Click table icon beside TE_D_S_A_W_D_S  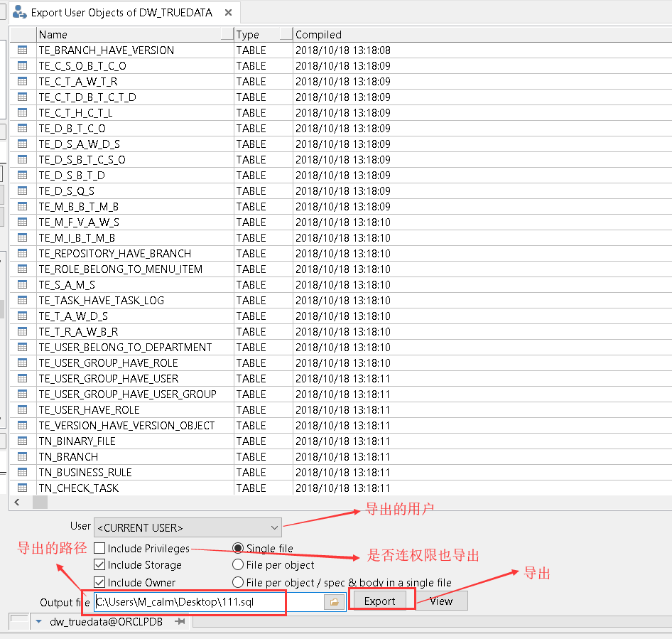[x=22, y=144]
